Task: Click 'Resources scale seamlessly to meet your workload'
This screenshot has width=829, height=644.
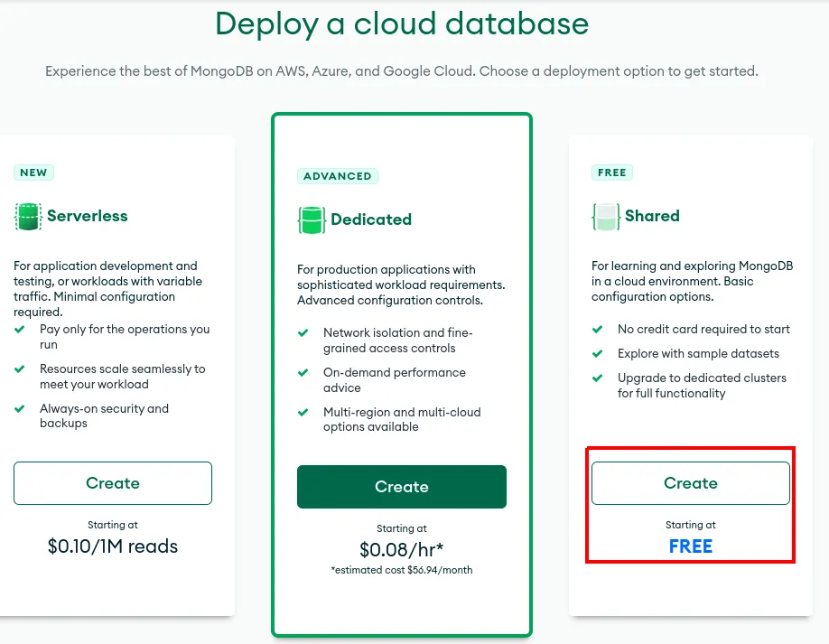Action: (x=123, y=377)
